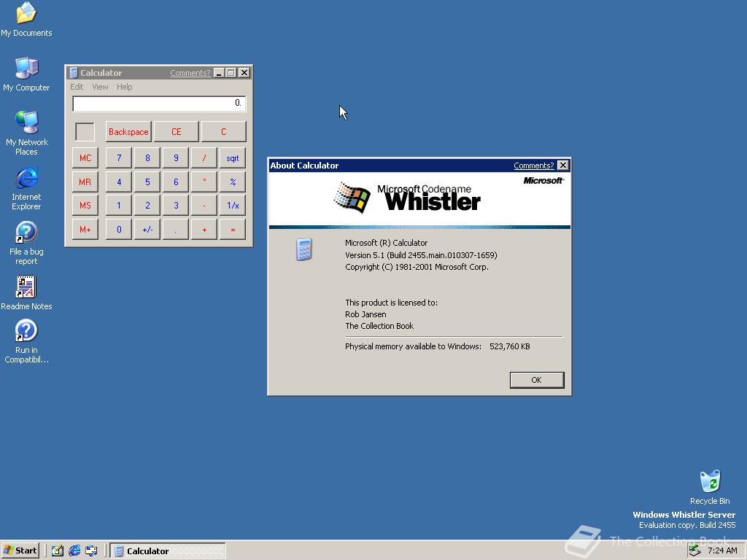The height and width of the screenshot is (560, 747).
Task: Click the 1/x reciprocal button
Action: [x=233, y=205]
